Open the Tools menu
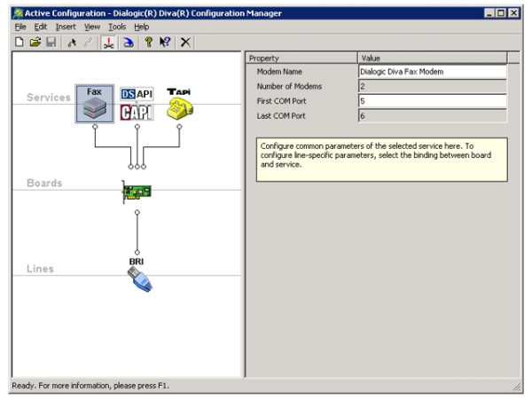The width and height of the screenshot is (532, 399). 117,27
